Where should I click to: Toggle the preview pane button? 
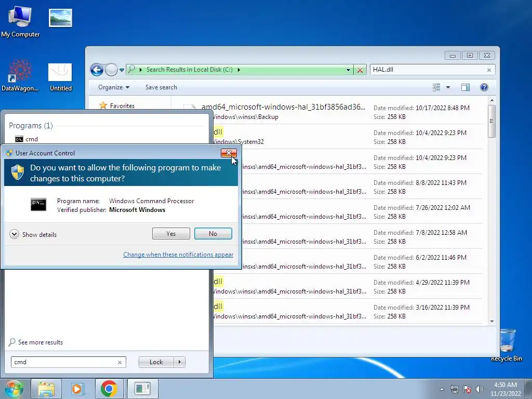pos(465,87)
